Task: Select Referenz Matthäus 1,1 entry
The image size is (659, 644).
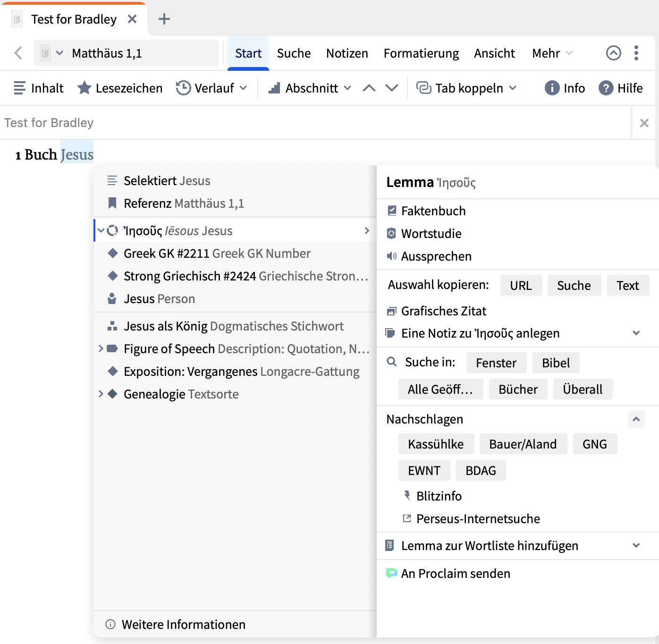Action: click(235, 203)
